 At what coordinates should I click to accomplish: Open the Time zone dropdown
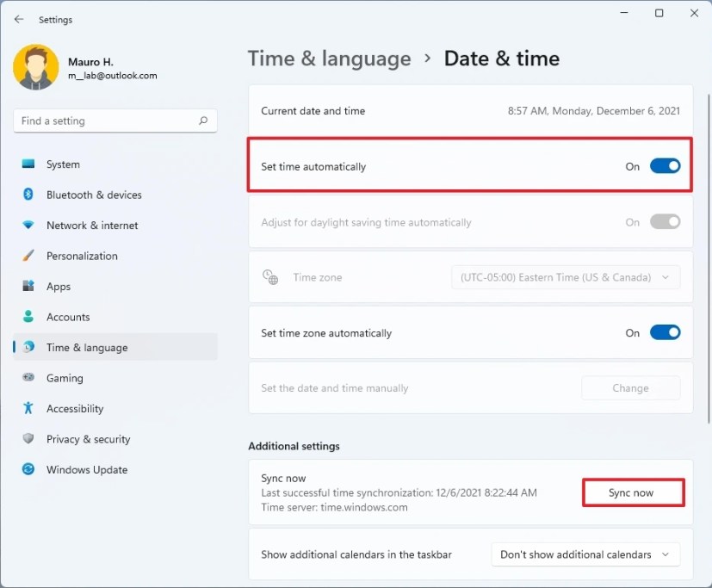566,277
